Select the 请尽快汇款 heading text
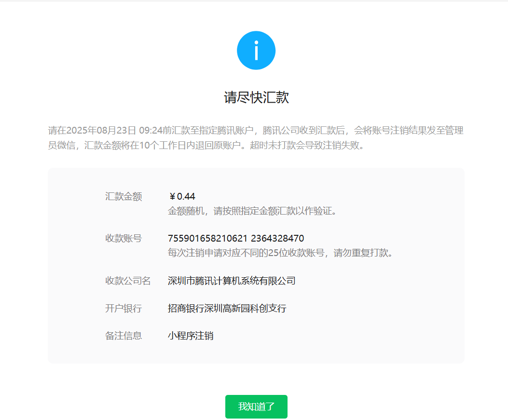 coord(256,97)
